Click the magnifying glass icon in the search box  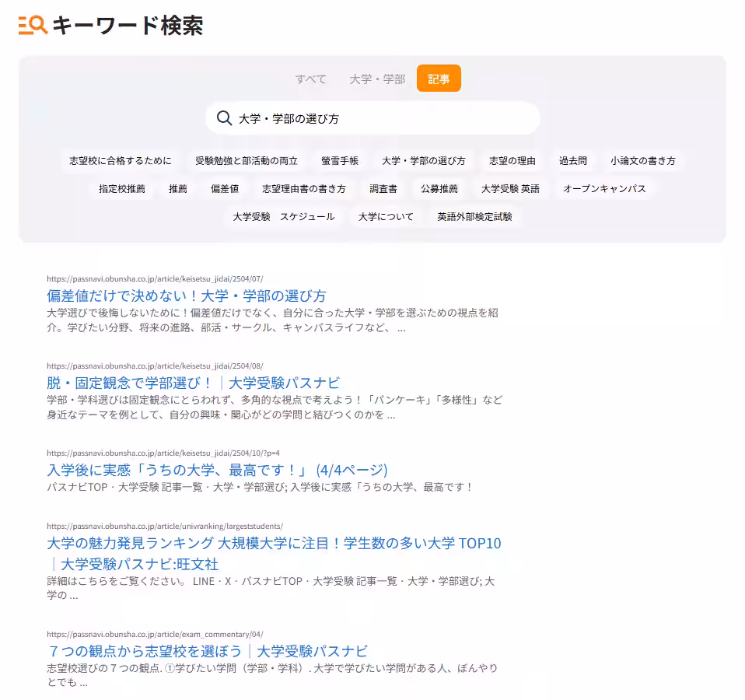click(x=225, y=117)
